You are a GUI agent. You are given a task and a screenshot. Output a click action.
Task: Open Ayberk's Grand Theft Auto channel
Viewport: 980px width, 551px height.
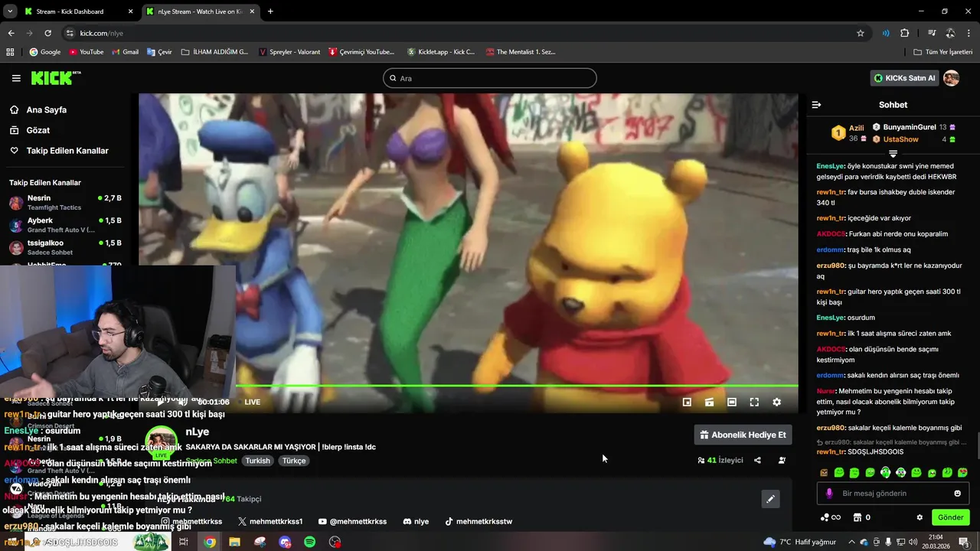pos(65,225)
